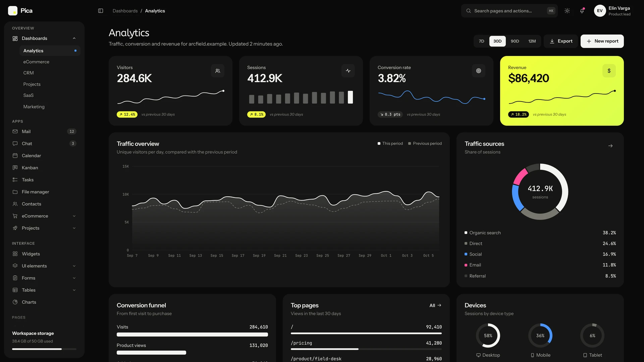The width and height of the screenshot is (644, 362).
Task: Open File manager
Action: (x=44, y=192)
